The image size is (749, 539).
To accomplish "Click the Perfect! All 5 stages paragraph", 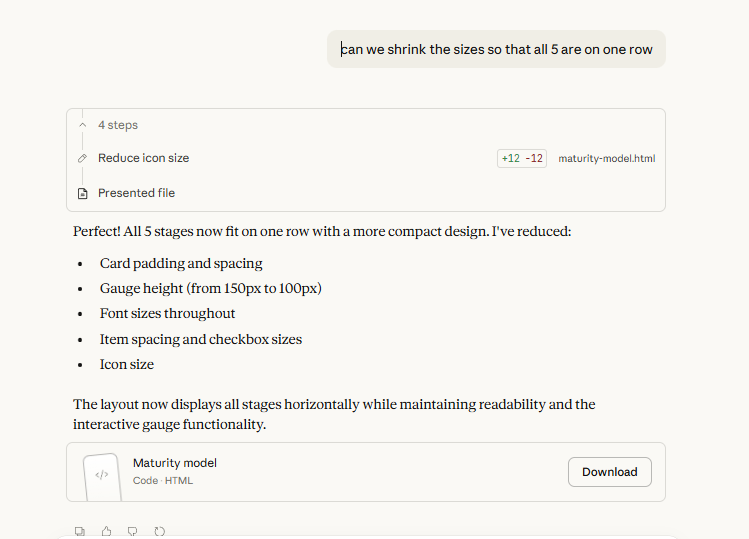I will [x=321, y=231].
